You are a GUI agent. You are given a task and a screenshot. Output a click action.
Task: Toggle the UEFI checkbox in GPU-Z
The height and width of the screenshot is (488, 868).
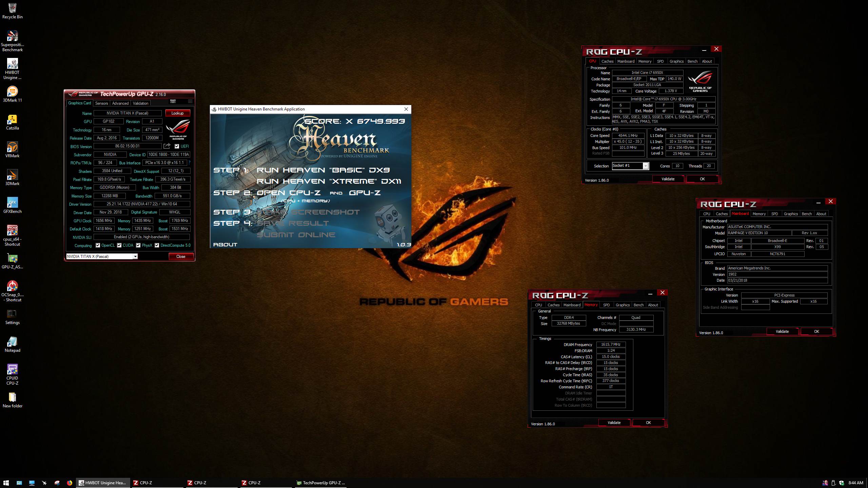coord(177,146)
